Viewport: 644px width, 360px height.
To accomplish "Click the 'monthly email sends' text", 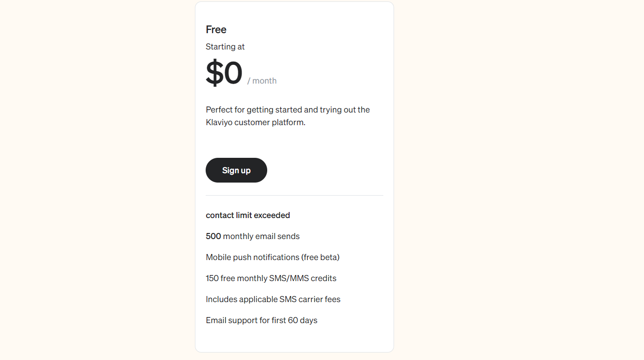I will click(262, 236).
